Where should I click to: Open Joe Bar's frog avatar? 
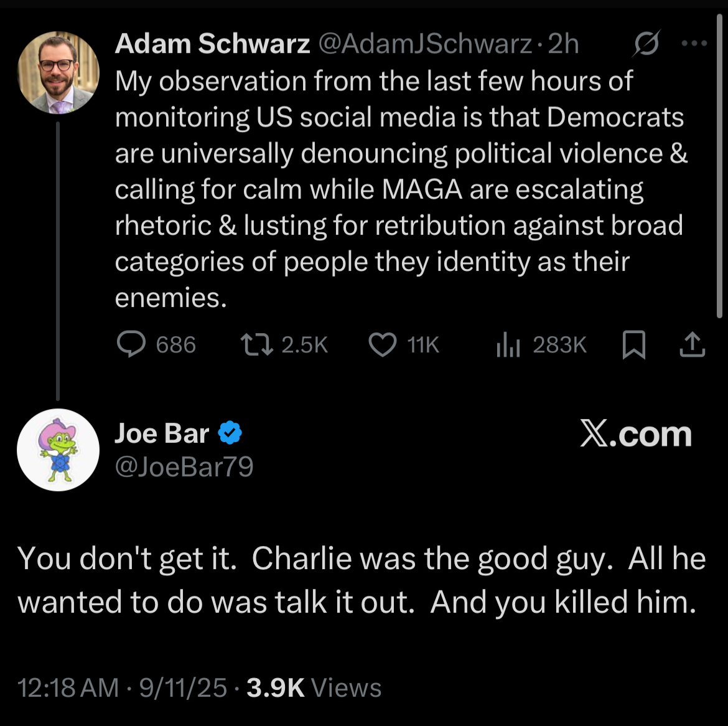coord(58,450)
